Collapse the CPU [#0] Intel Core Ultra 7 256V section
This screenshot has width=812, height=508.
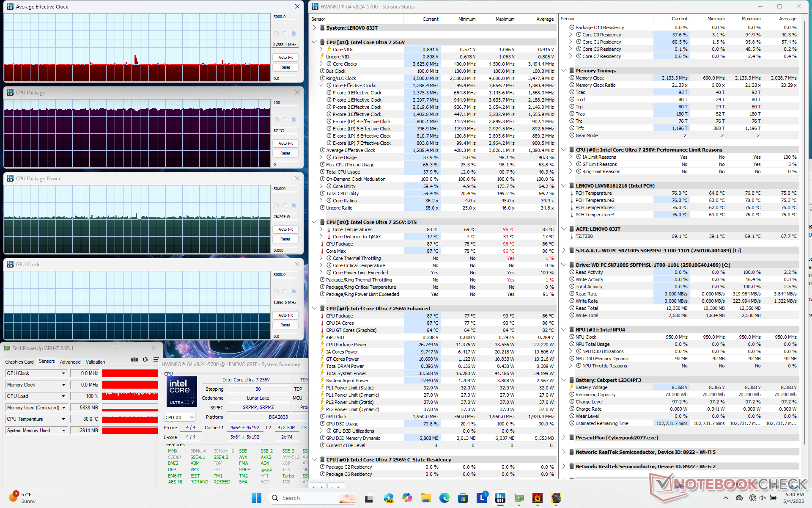pos(314,42)
